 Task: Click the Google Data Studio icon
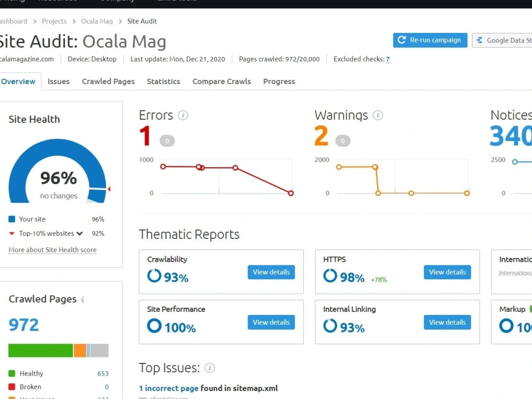coord(479,40)
